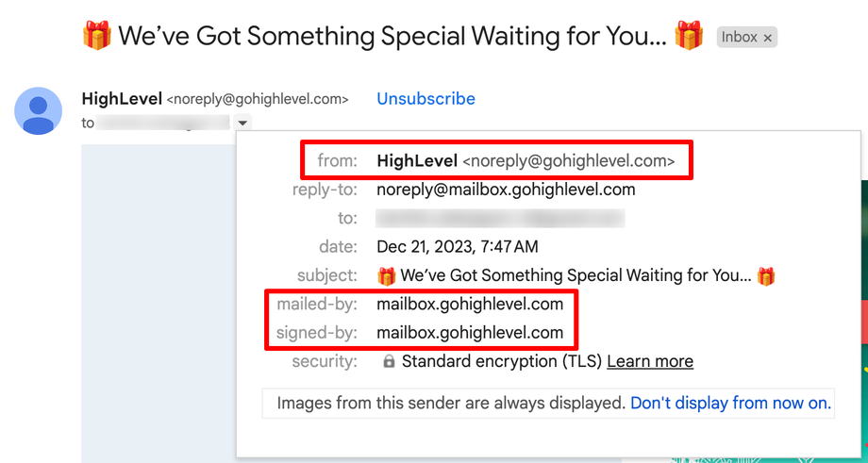This screenshot has height=463, width=868.
Task: Click the lock icon beside Standard encryption
Action: pos(389,361)
